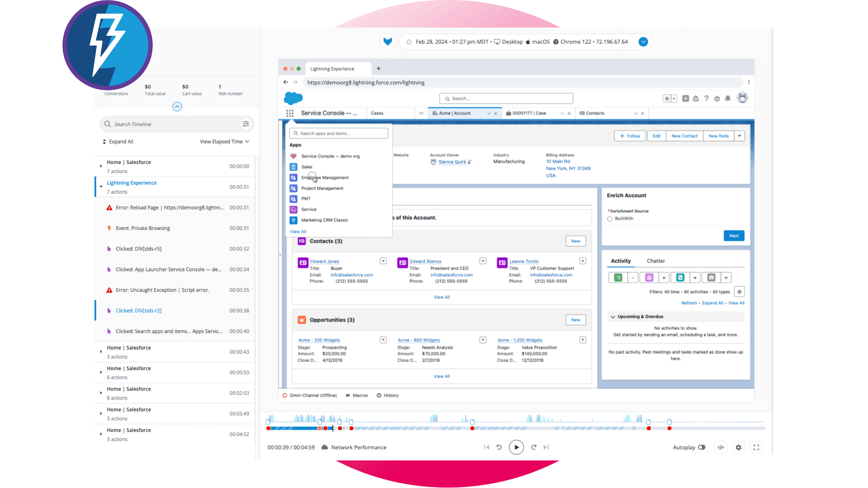
Task: Select the New Task activity icon
Action: tap(618, 277)
